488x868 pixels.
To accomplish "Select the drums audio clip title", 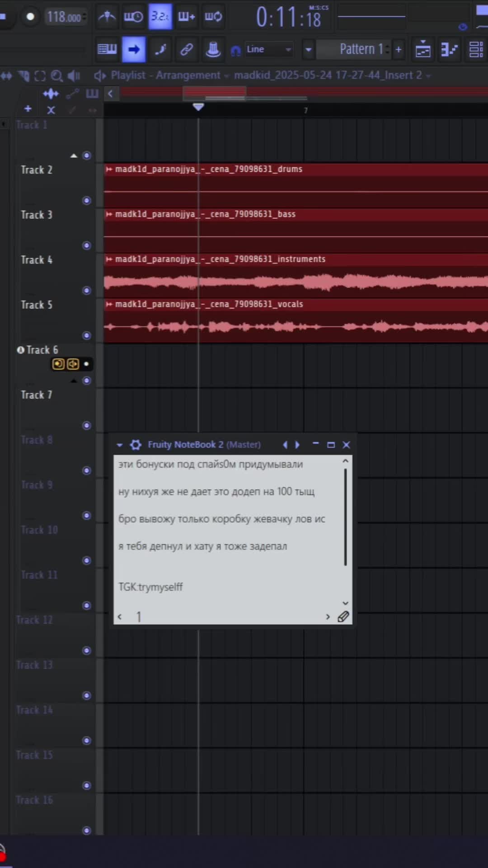I will click(x=208, y=169).
